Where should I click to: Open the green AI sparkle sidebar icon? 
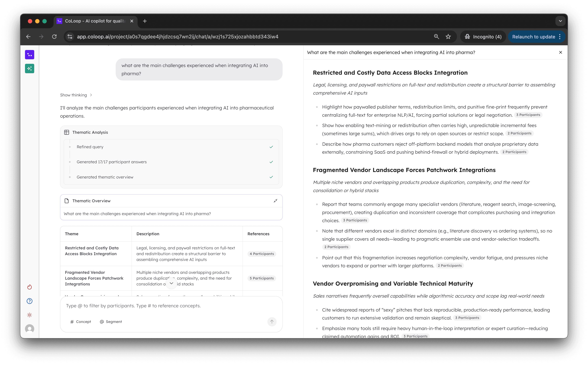tap(29, 69)
